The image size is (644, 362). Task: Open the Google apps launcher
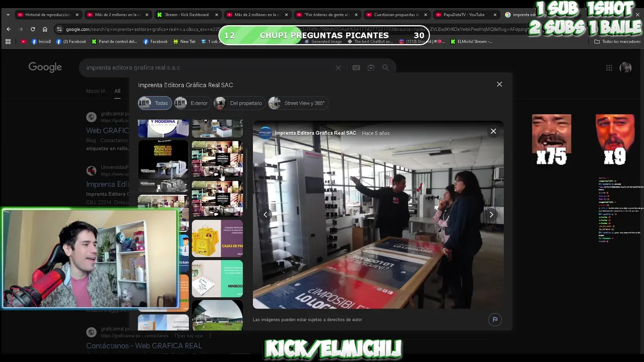pyautogui.click(x=609, y=67)
